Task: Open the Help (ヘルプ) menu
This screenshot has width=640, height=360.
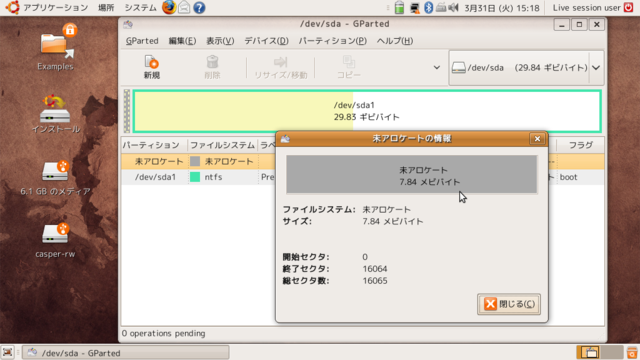Action: click(x=395, y=41)
